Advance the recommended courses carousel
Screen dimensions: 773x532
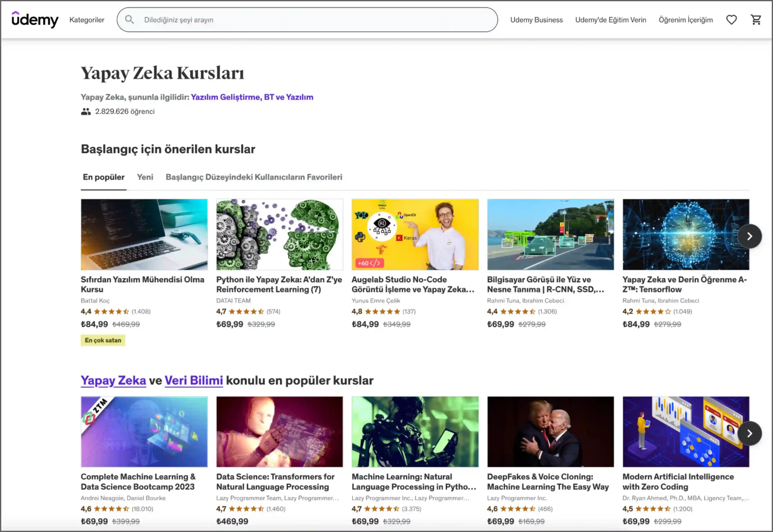pos(750,236)
